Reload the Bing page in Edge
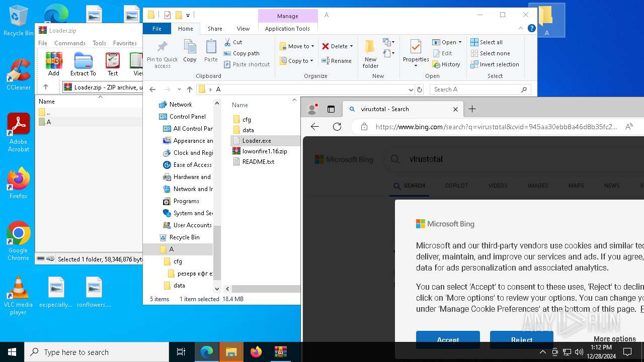Image resolution: width=644 pixels, height=362 pixels. [x=337, y=127]
